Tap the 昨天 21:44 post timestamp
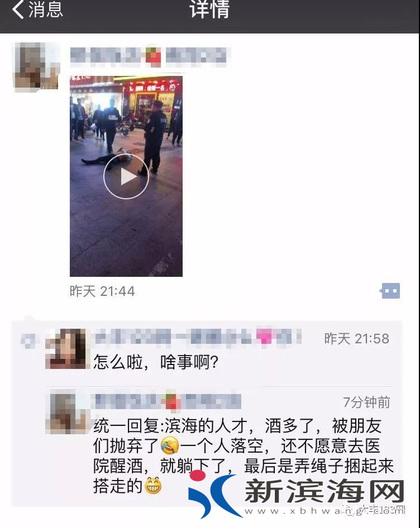This screenshot has height=528, width=420. (102, 291)
